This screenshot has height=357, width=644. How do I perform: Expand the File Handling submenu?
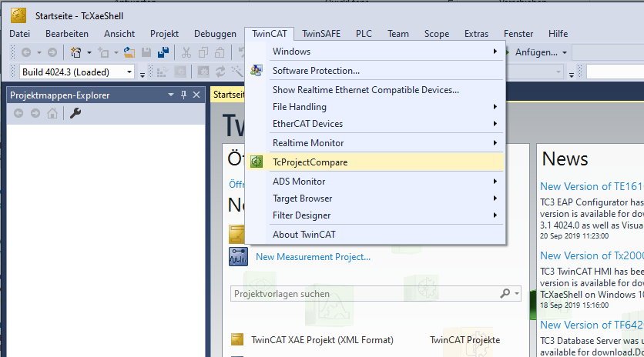pos(495,107)
